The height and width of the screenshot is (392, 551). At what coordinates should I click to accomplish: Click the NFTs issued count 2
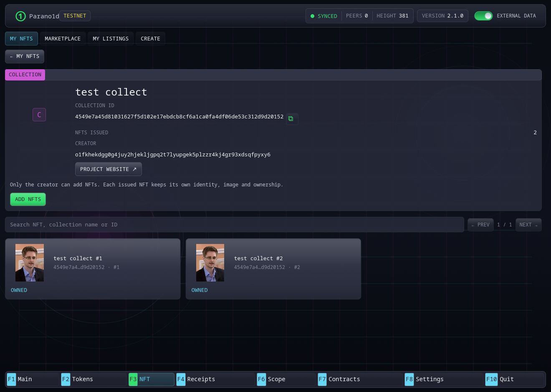(535, 133)
